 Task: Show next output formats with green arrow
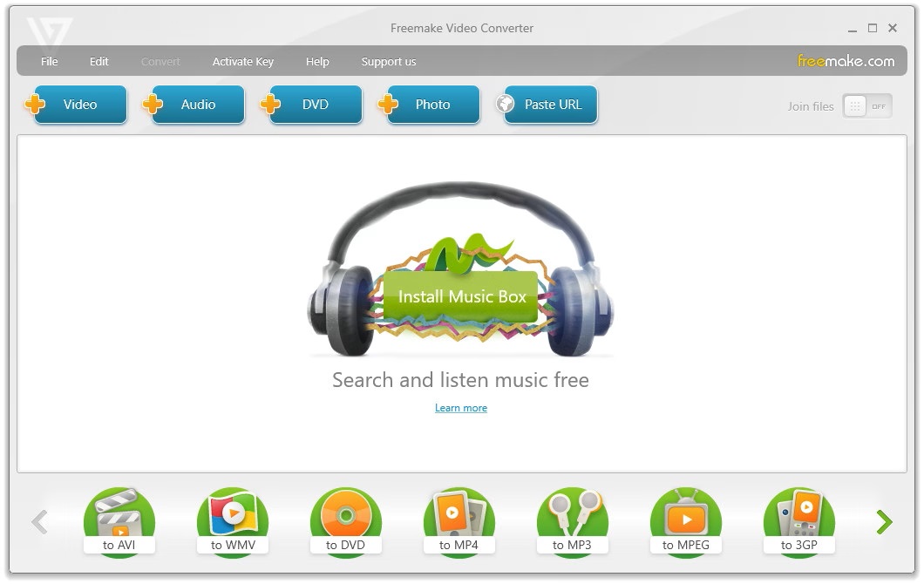tap(884, 522)
